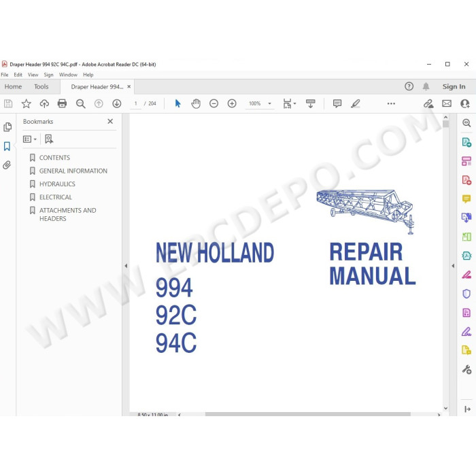This screenshot has width=476, height=476.
Task: Open the Protect shield tool in the right pane
Action: pos(466,294)
